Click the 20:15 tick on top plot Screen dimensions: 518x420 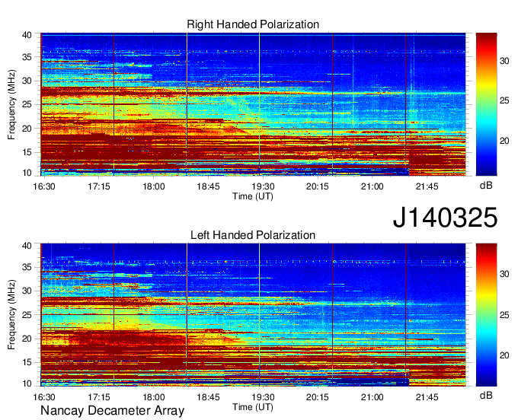click(318, 186)
